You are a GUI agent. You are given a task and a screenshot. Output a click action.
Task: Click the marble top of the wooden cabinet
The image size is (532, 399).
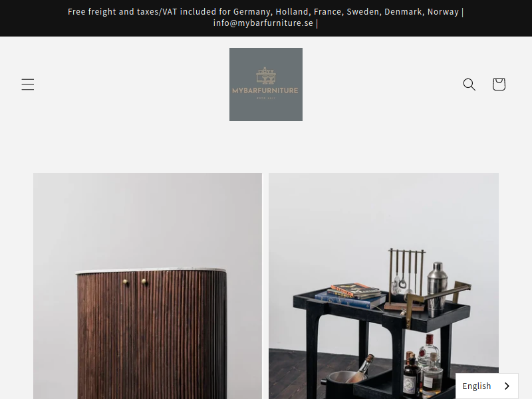point(150,270)
